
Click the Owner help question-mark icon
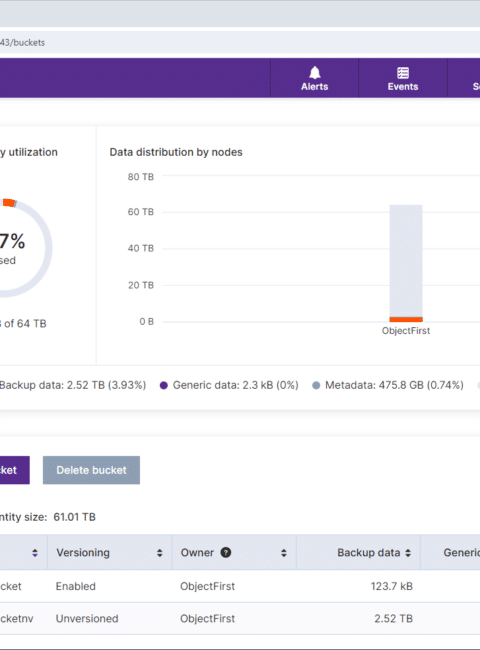tap(225, 553)
